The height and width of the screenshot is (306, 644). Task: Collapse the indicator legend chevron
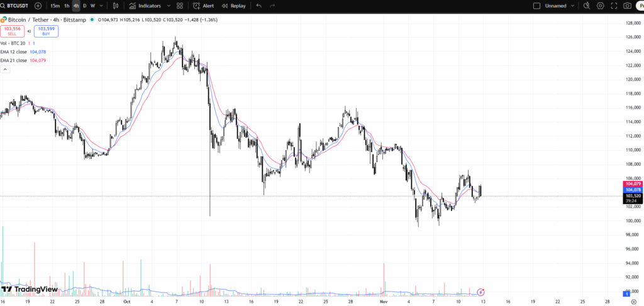click(x=4, y=69)
